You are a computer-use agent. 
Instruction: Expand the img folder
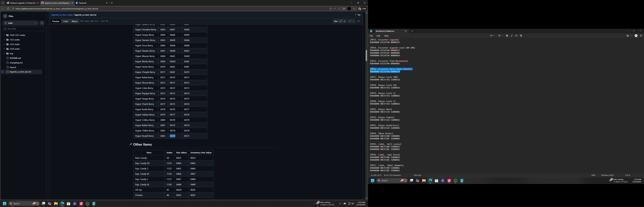pyautogui.click(x=4, y=53)
